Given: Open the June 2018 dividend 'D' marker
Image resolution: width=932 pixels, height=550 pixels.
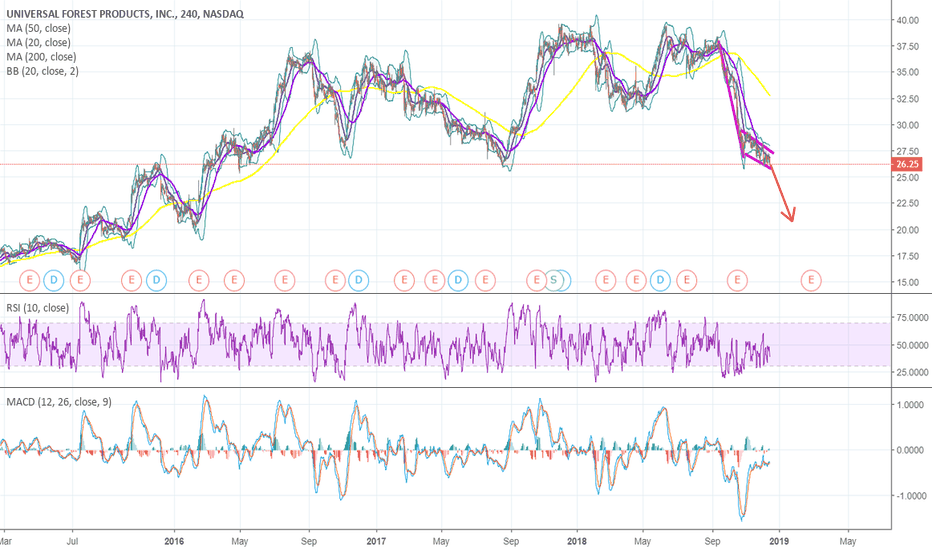Looking at the screenshot, I should pyautogui.click(x=660, y=279).
